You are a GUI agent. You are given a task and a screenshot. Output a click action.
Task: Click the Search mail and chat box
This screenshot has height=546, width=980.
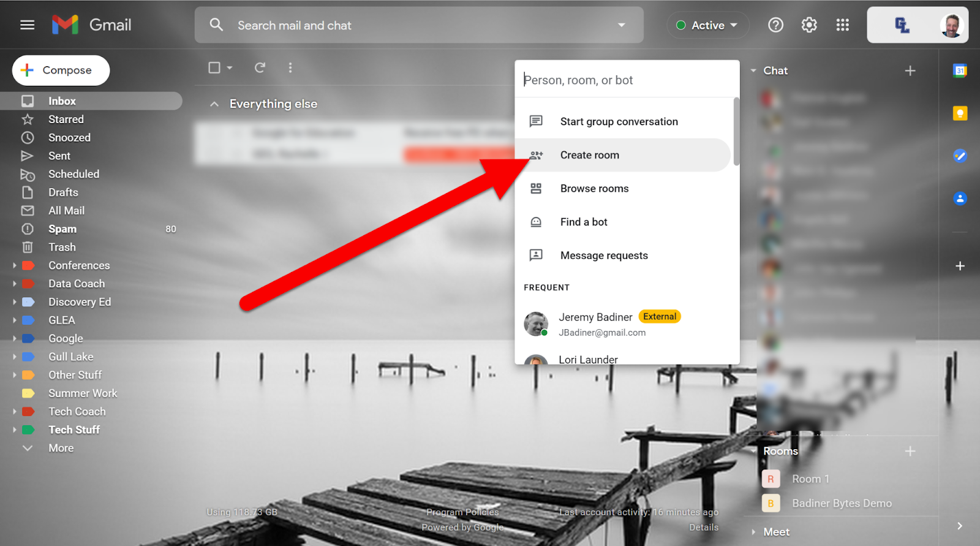coord(419,25)
